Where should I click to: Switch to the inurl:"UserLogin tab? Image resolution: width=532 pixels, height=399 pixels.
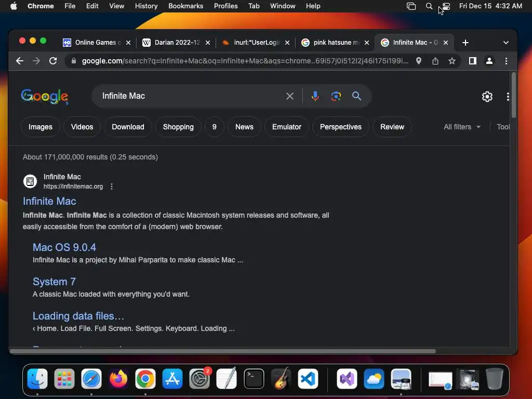tap(256, 43)
